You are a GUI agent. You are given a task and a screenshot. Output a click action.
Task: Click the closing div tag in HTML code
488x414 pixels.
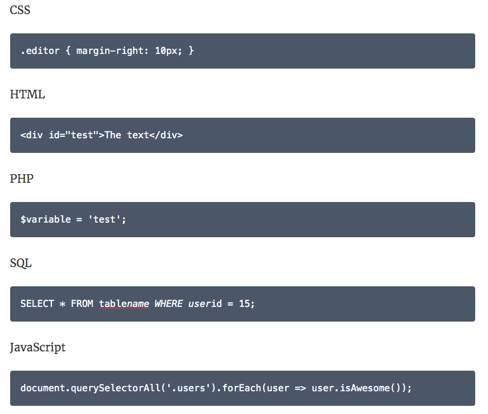pyautogui.click(x=166, y=135)
